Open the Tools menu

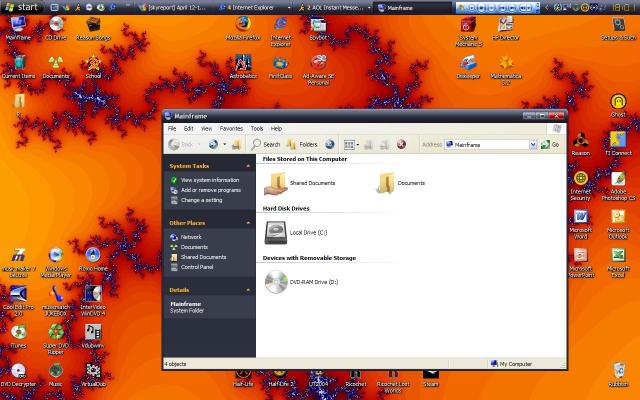[x=257, y=129]
